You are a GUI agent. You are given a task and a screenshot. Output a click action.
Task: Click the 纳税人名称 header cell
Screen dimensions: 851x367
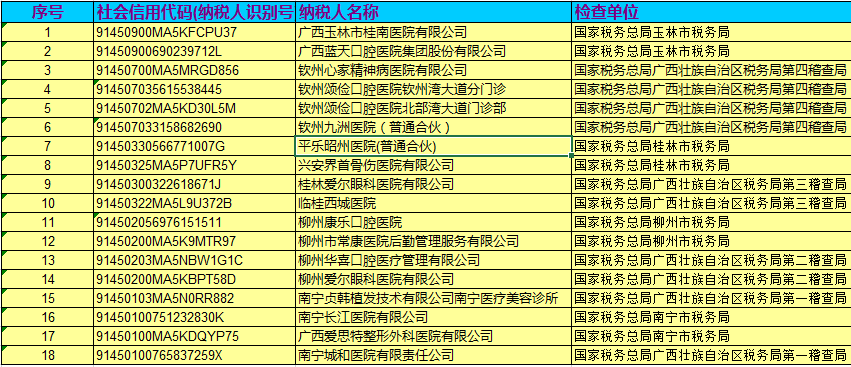[433, 11]
